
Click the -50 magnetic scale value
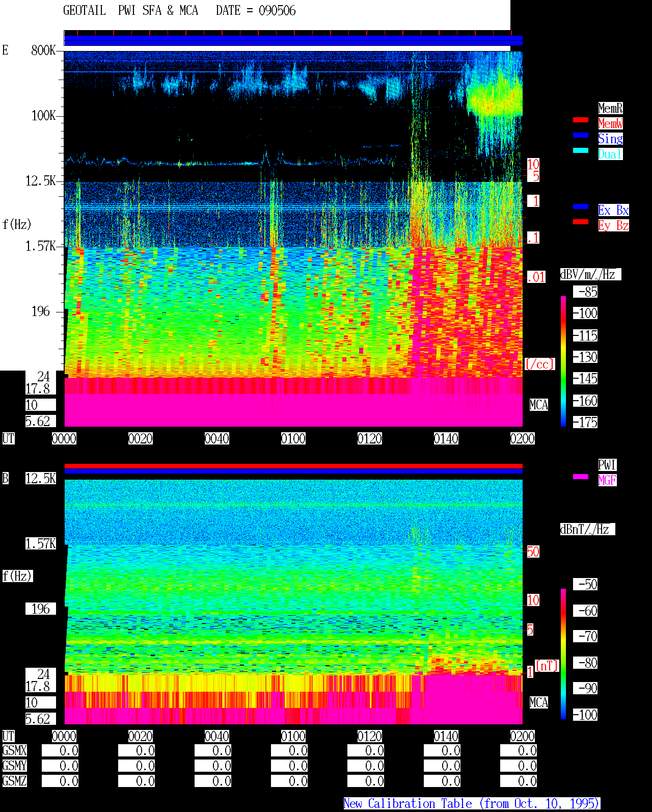pos(585,584)
